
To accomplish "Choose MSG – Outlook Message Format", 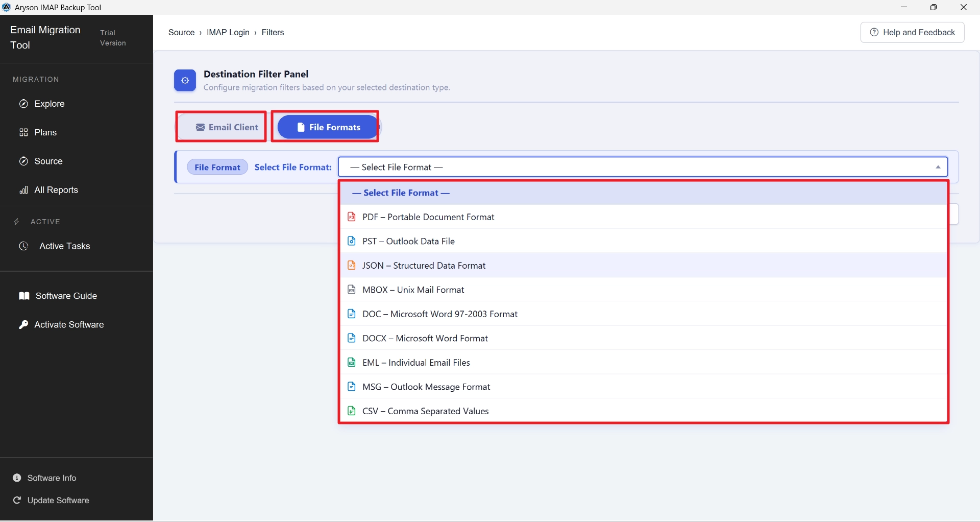I will pos(643,387).
